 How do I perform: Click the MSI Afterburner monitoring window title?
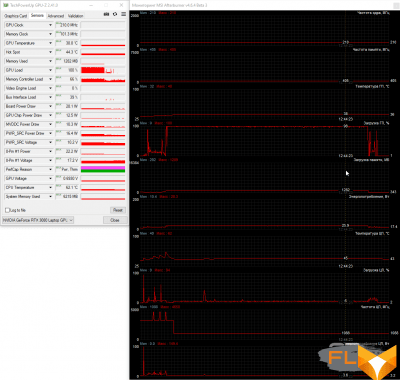170,5
